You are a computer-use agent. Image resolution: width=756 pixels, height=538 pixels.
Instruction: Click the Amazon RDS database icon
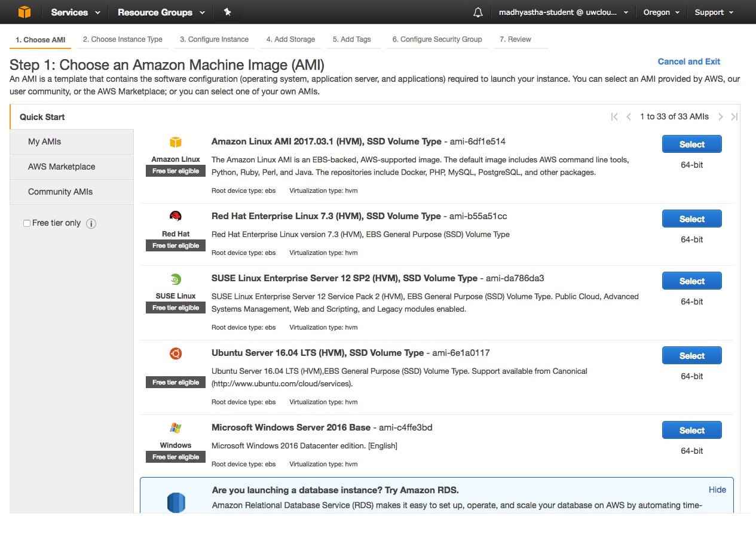[176, 502]
